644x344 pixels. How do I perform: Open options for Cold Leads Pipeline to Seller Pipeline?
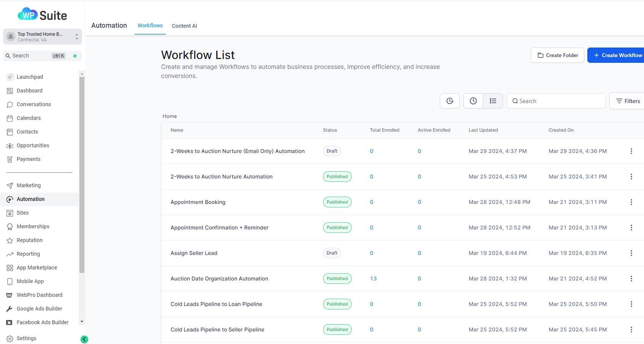point(631,330)
